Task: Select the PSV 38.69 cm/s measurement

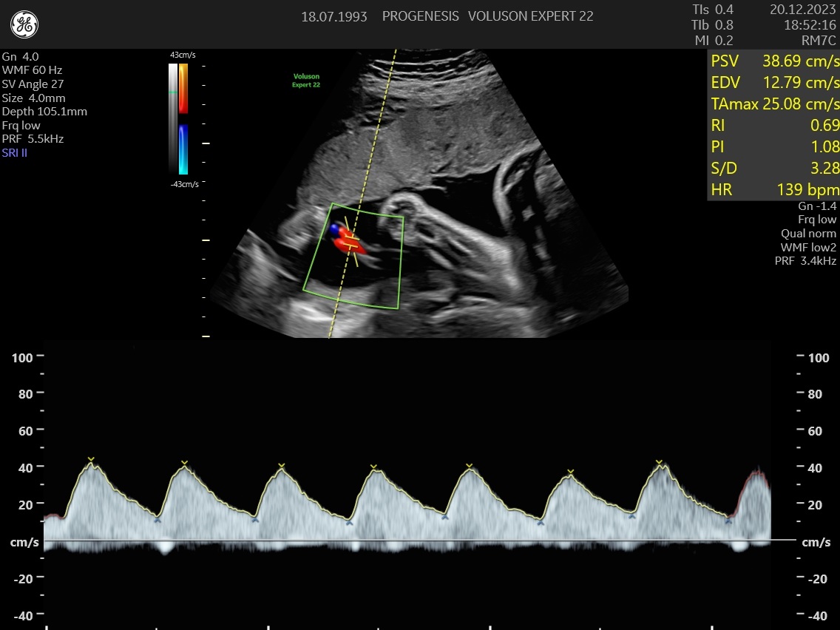Action: [774, 61]
